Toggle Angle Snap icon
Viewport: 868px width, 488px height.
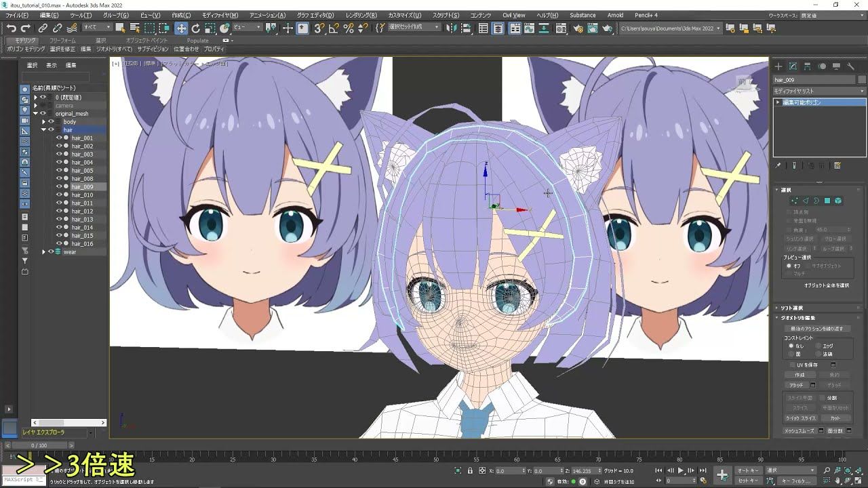[334, 28]
